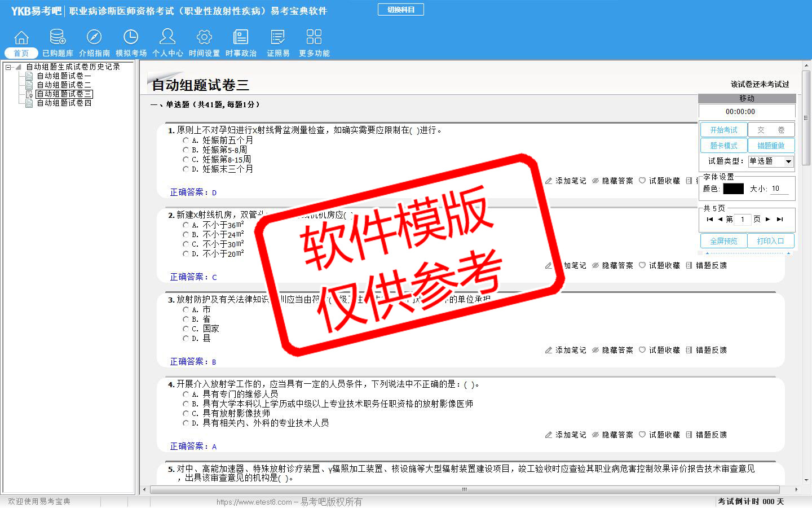Open the 首页 home icon
812x508 pixels.
[21, 37]
